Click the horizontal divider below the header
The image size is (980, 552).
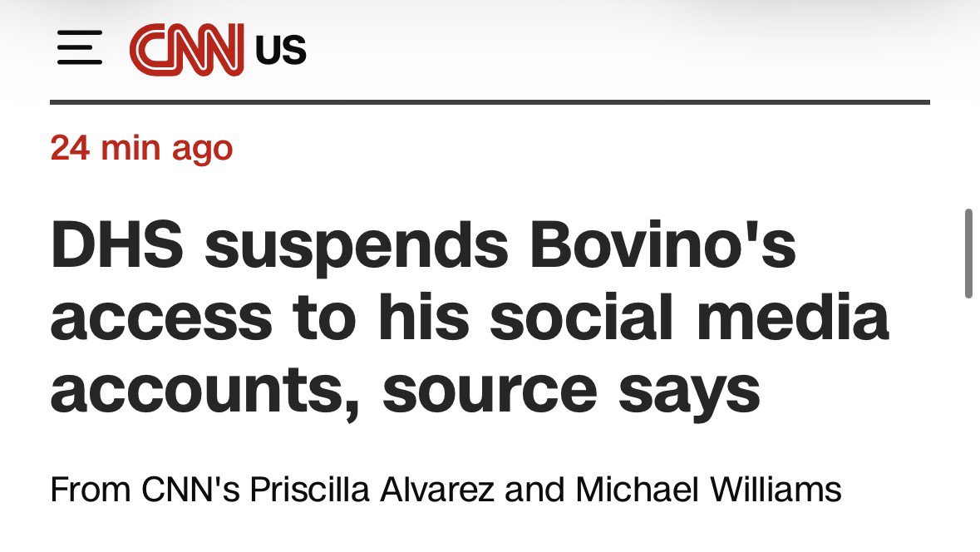pyautogui.click(x=489, y=102)
